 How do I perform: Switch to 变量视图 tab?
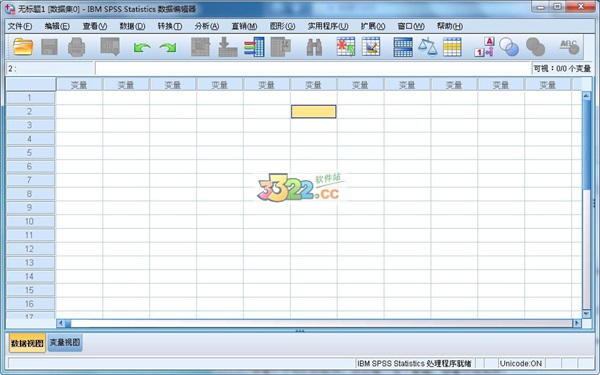click(x=65, y=342)
